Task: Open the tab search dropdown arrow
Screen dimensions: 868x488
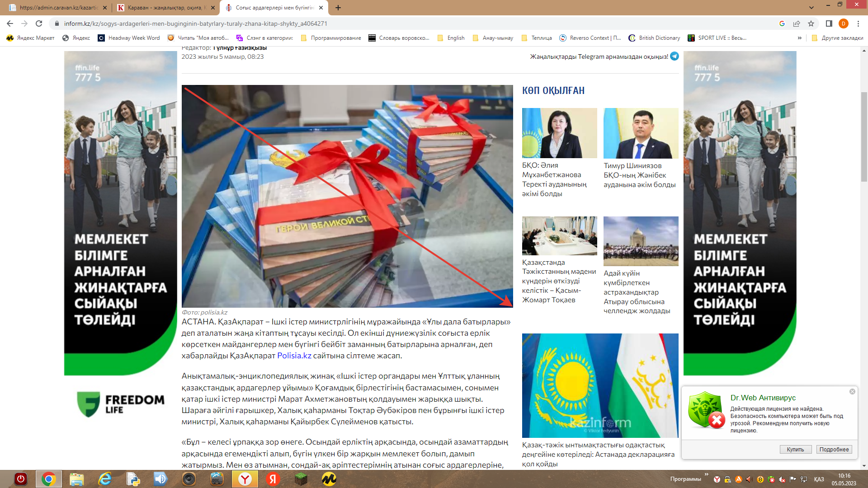Action: click(811, 8)
